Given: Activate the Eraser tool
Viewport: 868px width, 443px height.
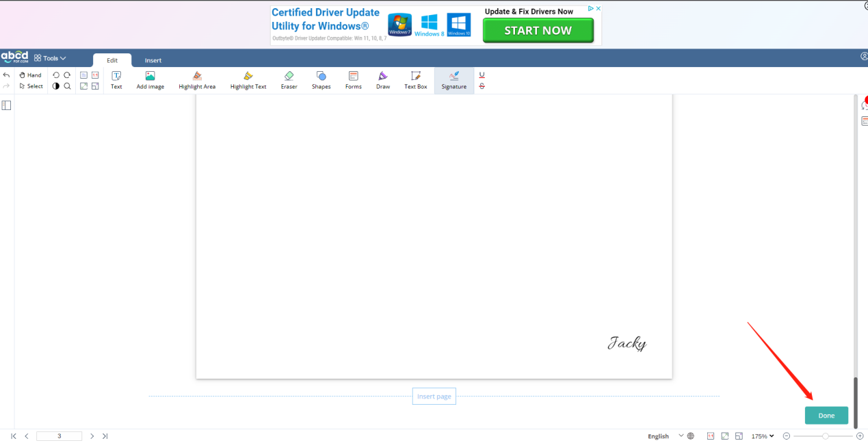Looking at the screenshot, I should pyautogui.click(x=289, y=81).
